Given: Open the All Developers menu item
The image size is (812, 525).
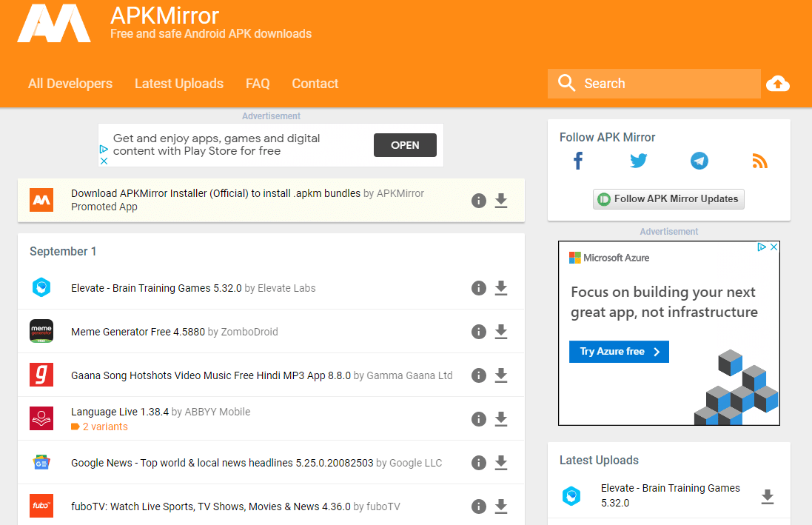Looking at the screenshot, I should click(x=70, y=84).
